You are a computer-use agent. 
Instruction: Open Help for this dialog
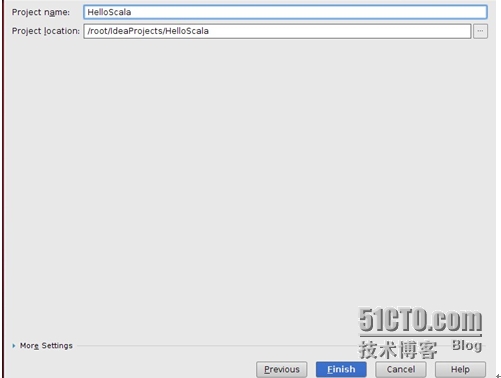click(460, 369)
